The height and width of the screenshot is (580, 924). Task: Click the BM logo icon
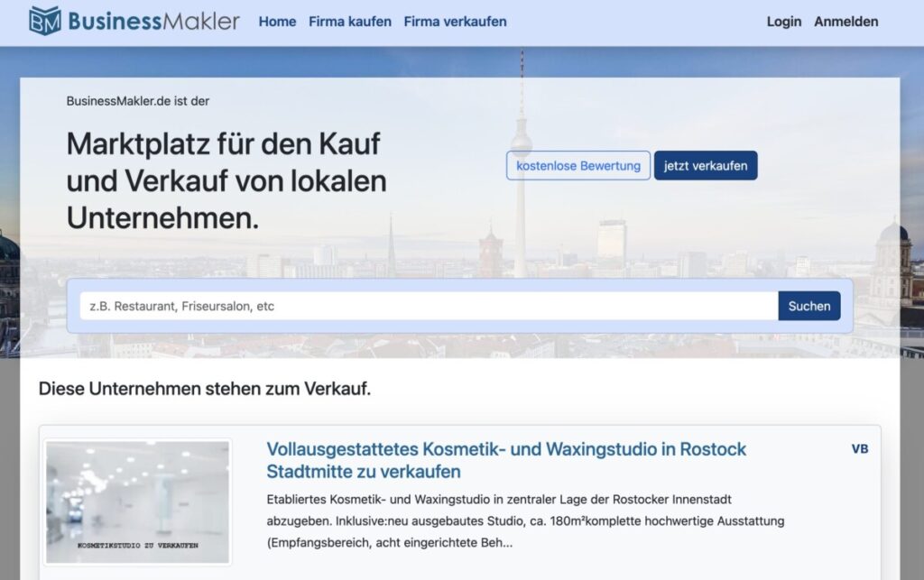click(44, 20)
